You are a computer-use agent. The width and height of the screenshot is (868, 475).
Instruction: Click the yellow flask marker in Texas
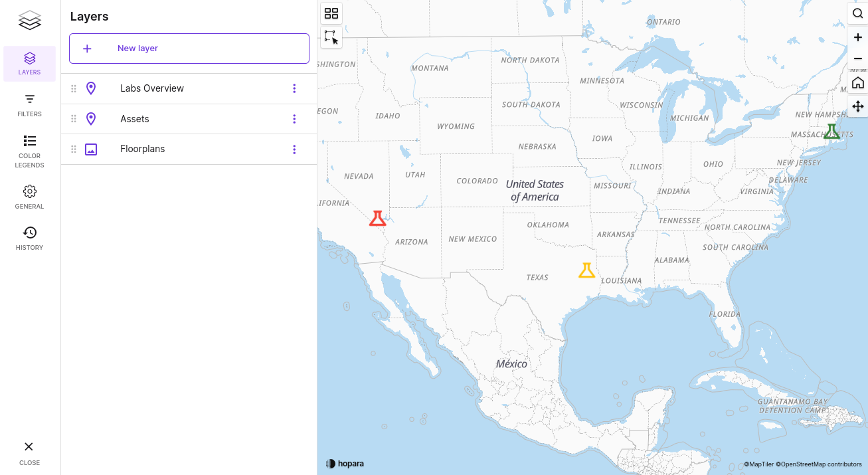pos(586,270)
